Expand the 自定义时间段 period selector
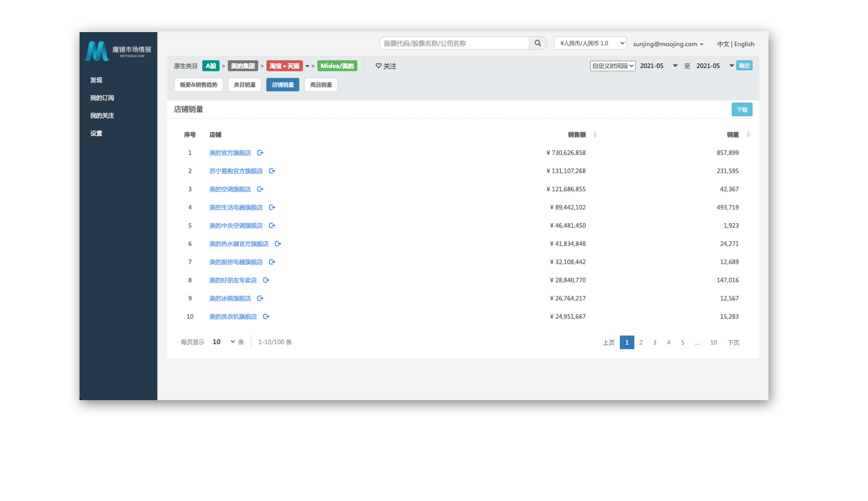The image size is (868, 501). pos(612,66)
